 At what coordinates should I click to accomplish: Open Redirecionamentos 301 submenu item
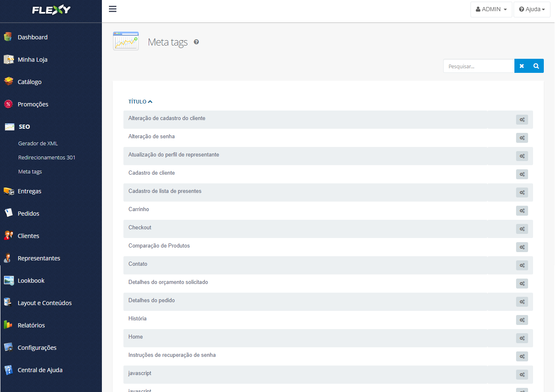coord(47,157)
